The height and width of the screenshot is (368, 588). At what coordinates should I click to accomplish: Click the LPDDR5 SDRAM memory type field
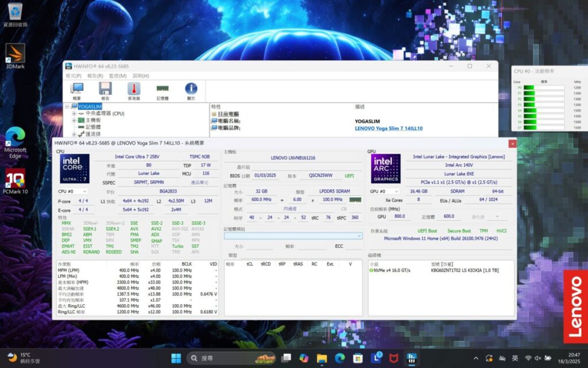335,191
